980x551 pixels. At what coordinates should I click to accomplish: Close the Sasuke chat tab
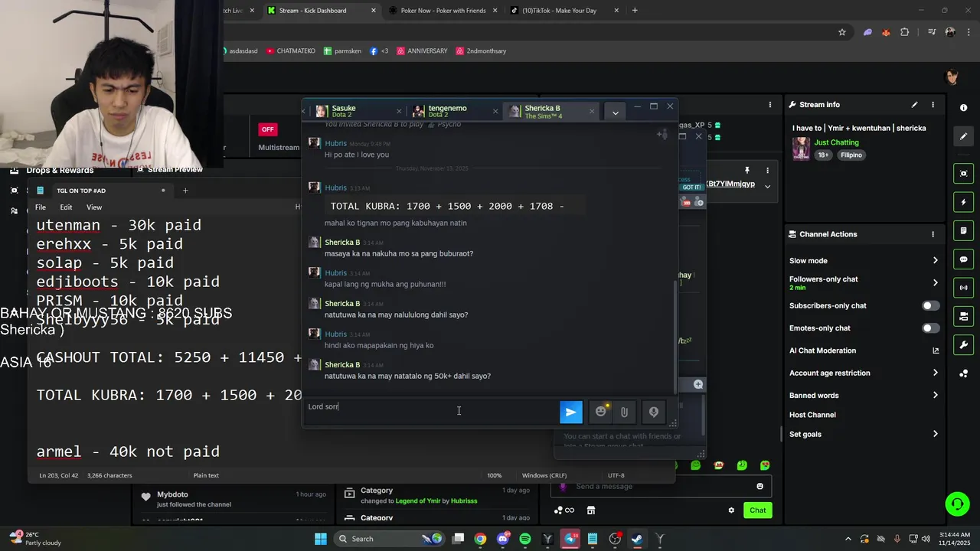point(398,112)
